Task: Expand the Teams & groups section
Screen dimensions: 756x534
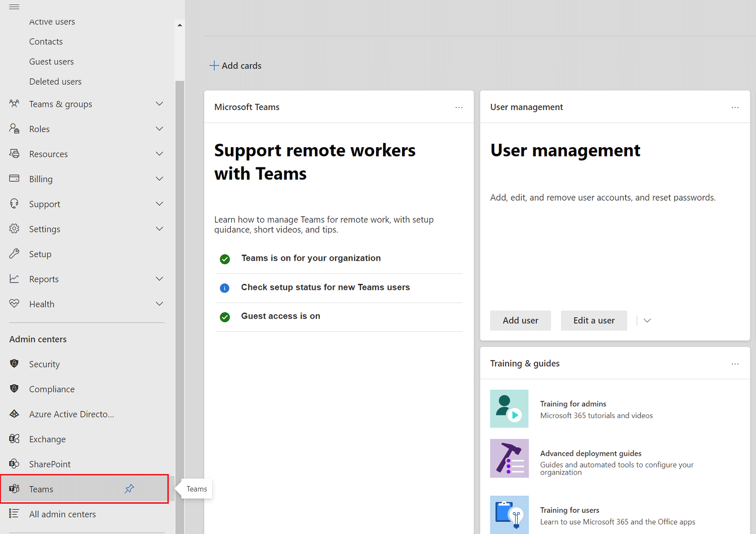Action: point(159,104)
